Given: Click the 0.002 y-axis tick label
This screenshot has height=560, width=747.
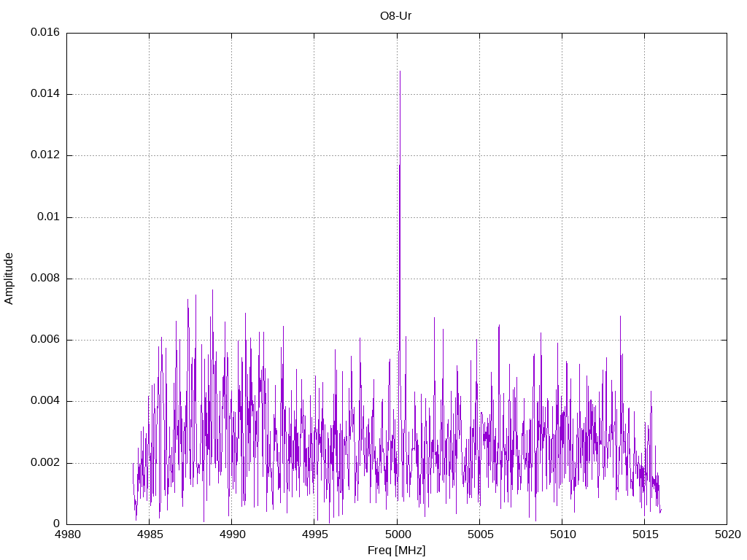Looking at the screenshot, I should (x=45, y=463).
